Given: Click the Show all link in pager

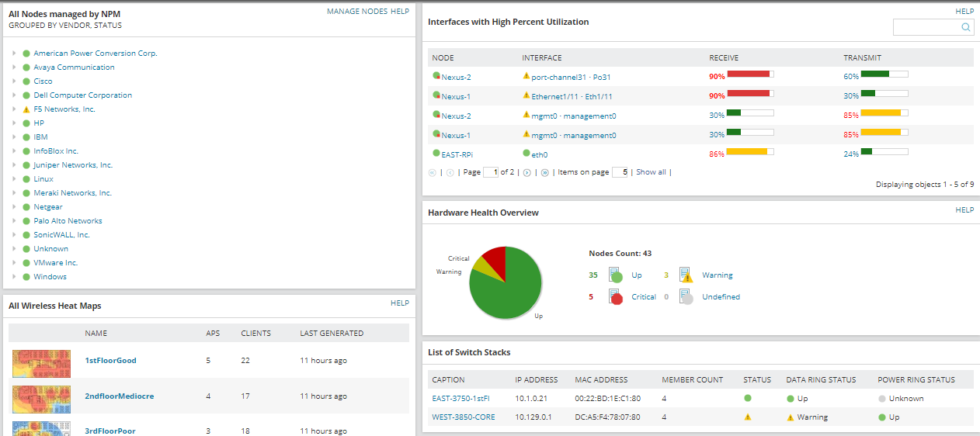Looking at the screenshot, I should pyautogui.click(x=651, y=172).
